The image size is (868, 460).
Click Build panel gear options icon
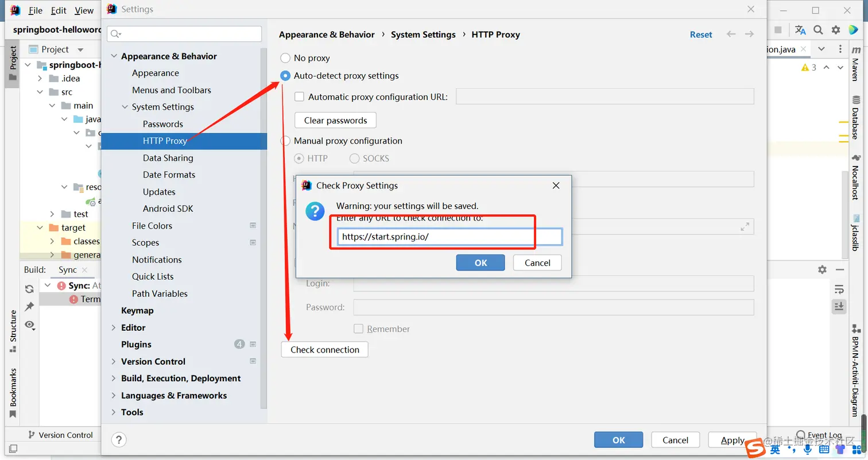point(822,269)
